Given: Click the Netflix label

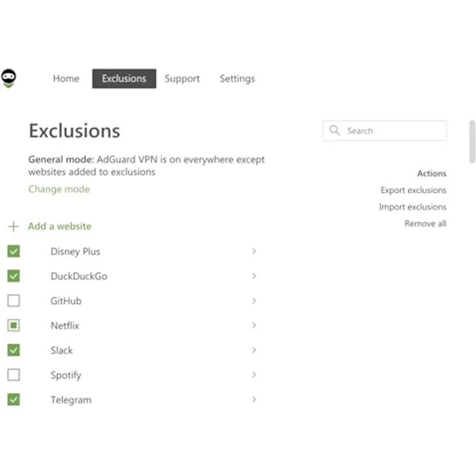Looking at the screenshot, I should 65,326.
